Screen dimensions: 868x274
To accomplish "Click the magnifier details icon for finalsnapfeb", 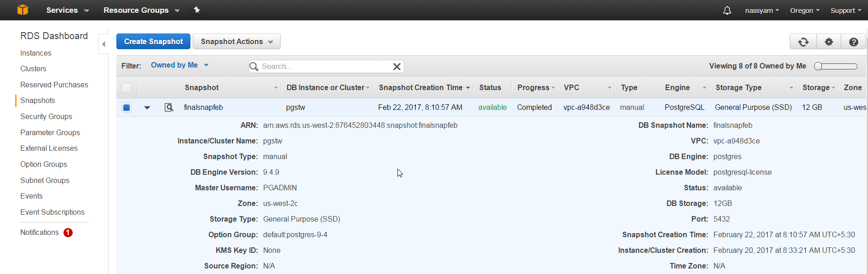I will 169,107.
